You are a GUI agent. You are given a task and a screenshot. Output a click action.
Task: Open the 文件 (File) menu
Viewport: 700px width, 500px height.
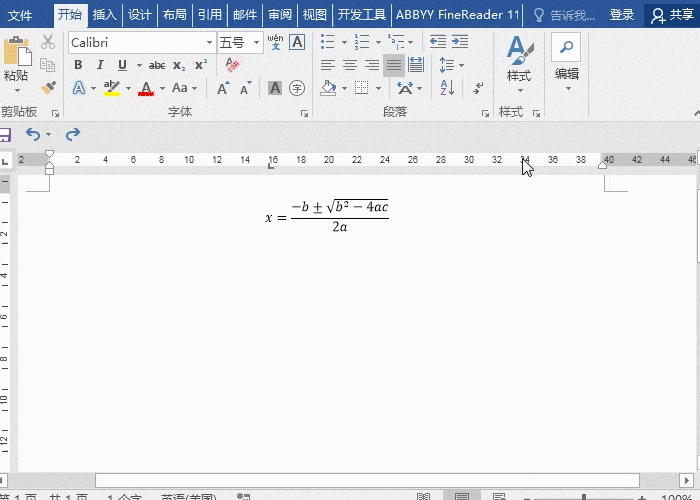click(x=22, y=15)
